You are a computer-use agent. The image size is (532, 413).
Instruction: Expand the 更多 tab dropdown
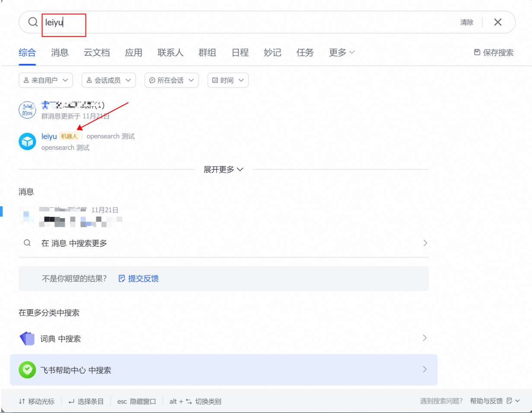(342, 53)
